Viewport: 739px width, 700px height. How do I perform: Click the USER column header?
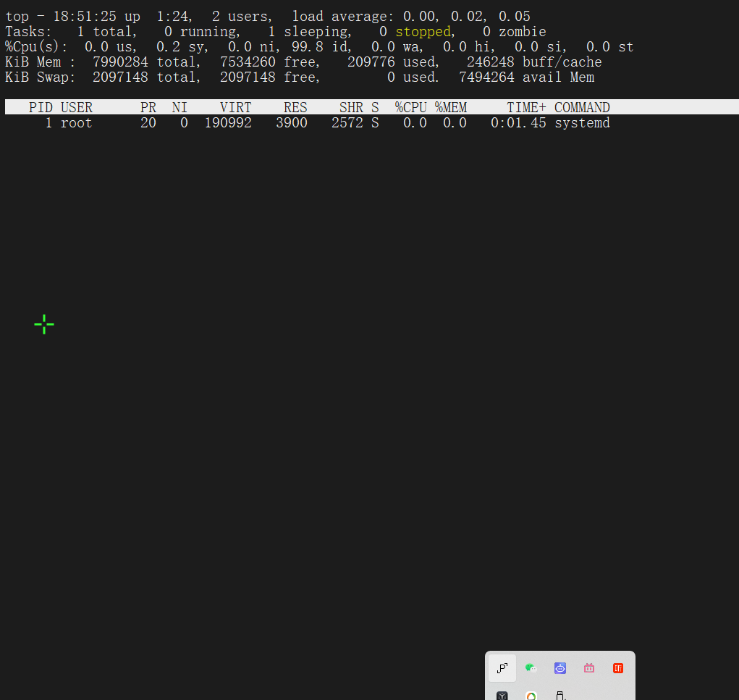[76, 107]
